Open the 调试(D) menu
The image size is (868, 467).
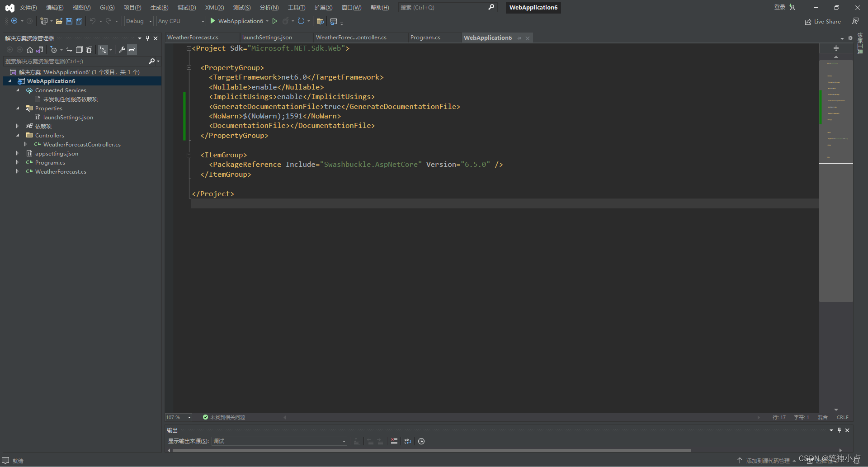click(186, 7)
